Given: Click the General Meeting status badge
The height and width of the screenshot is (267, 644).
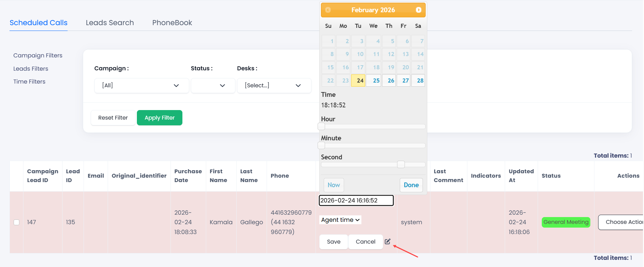Looking at the screenshot, I should (566, 222).
